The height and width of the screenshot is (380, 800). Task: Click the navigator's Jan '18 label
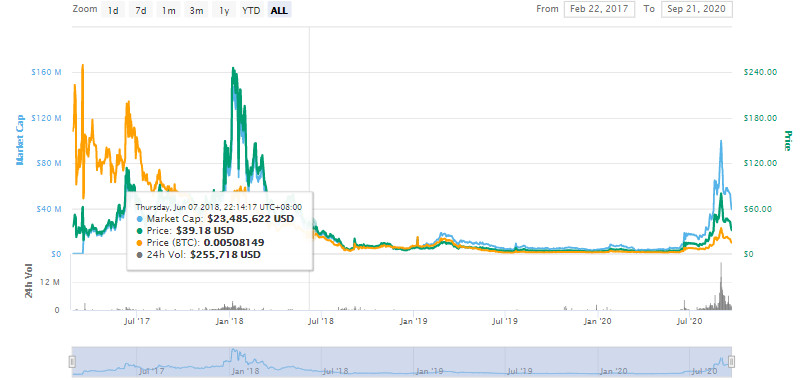pyautogui.click(x=246, y=371)
